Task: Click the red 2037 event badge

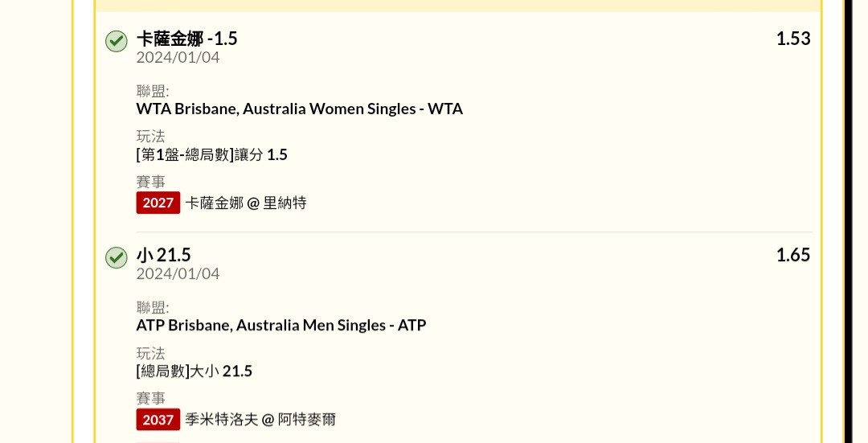Action: coord(158,419)
